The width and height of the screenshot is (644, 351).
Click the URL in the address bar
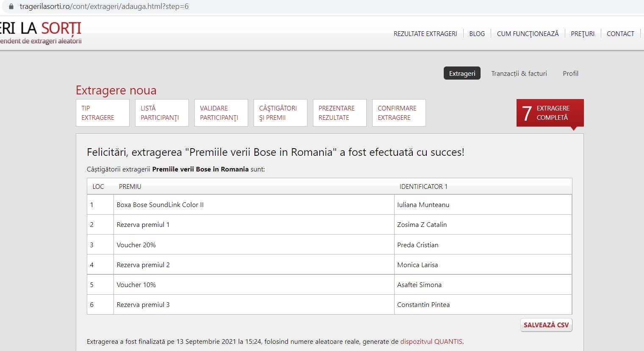(x=104, y=6)
